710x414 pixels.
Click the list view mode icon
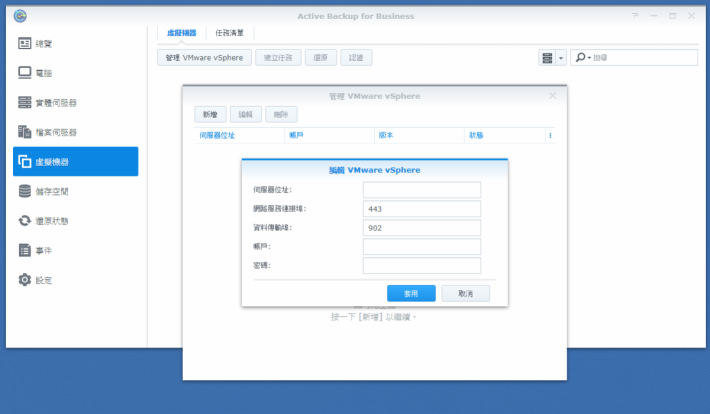(547, 58)
